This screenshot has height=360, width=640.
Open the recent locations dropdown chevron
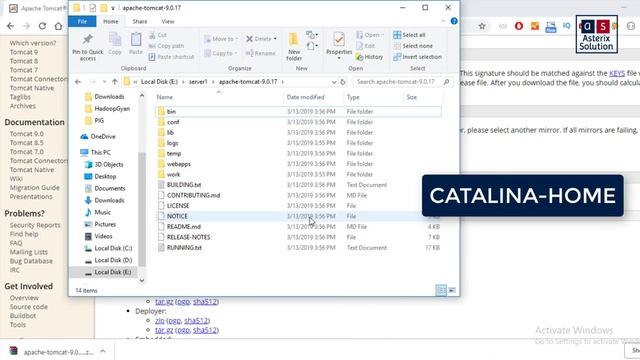pos(104,82)
